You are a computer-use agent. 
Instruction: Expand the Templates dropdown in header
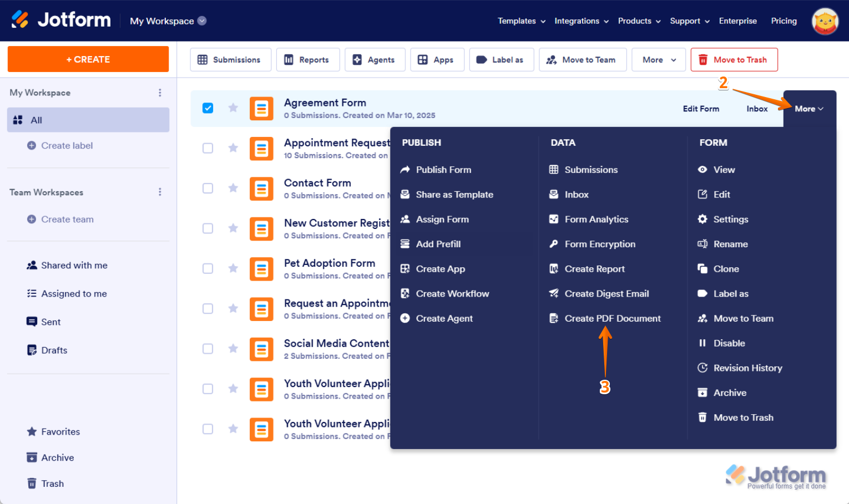pyautogui.click(x=521, y=21)
